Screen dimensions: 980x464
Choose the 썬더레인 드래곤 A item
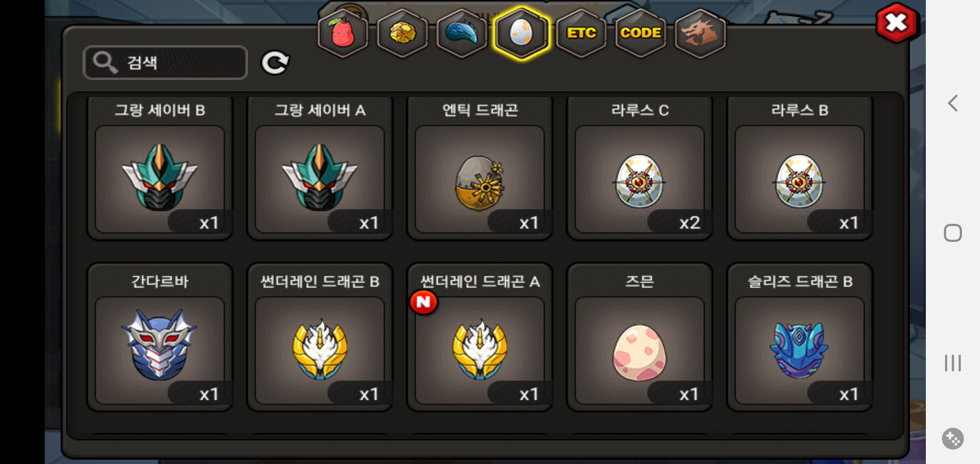480,337
